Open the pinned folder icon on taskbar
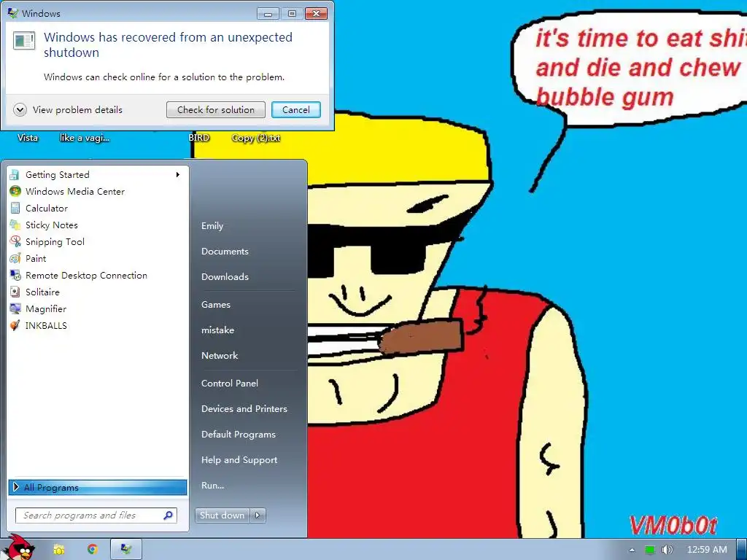The image size is (747, 560). coord(58,550)
